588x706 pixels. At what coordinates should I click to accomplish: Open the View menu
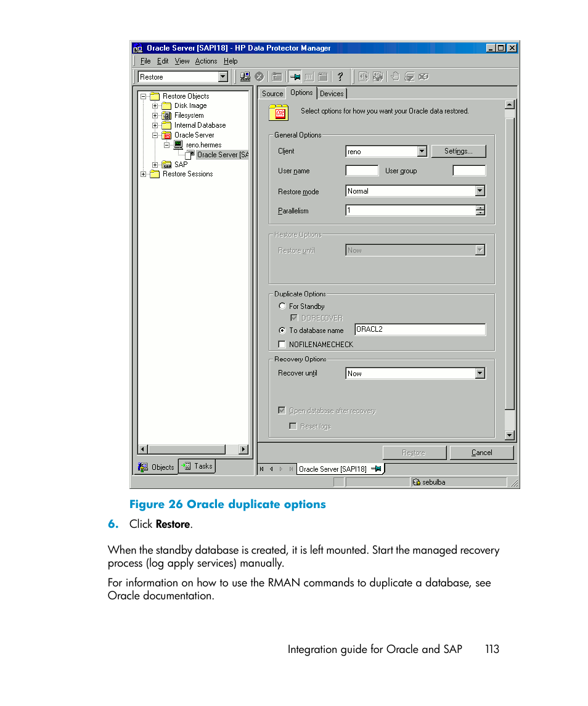tap(182, 61)
